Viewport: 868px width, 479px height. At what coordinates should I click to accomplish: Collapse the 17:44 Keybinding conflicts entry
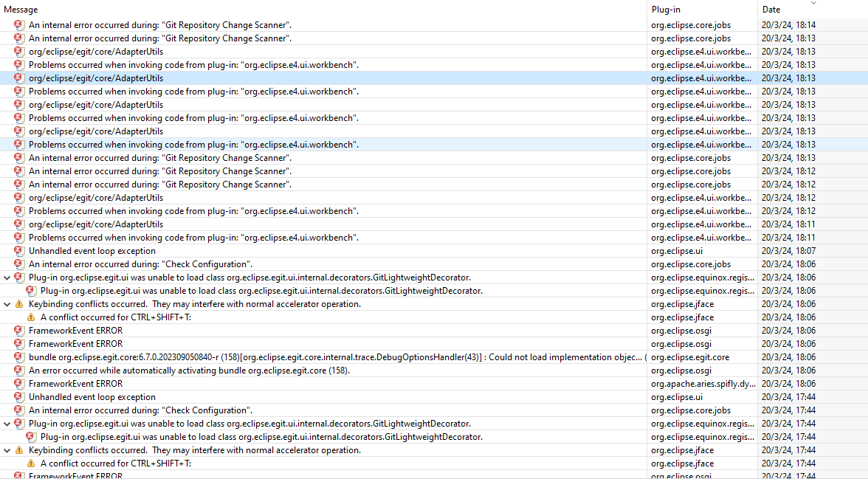[x=7, y=450]
